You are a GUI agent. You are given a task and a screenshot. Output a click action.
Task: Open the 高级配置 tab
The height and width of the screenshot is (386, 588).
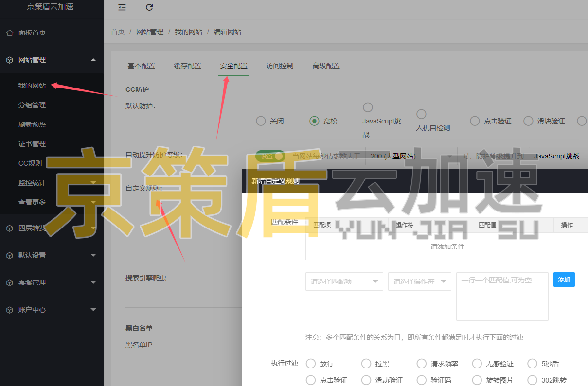[x=326, y=65]
